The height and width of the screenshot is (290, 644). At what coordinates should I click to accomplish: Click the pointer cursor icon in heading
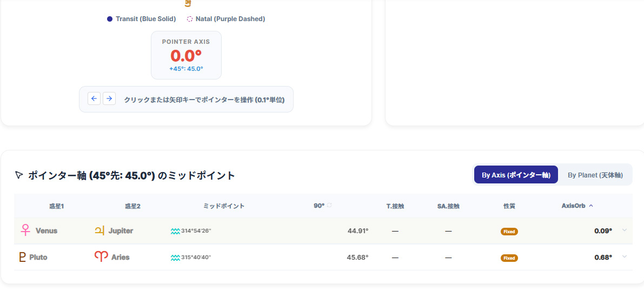19,175
